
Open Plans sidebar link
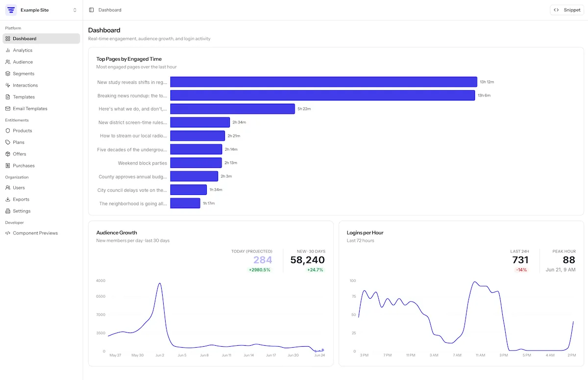(x=41, y=142)
